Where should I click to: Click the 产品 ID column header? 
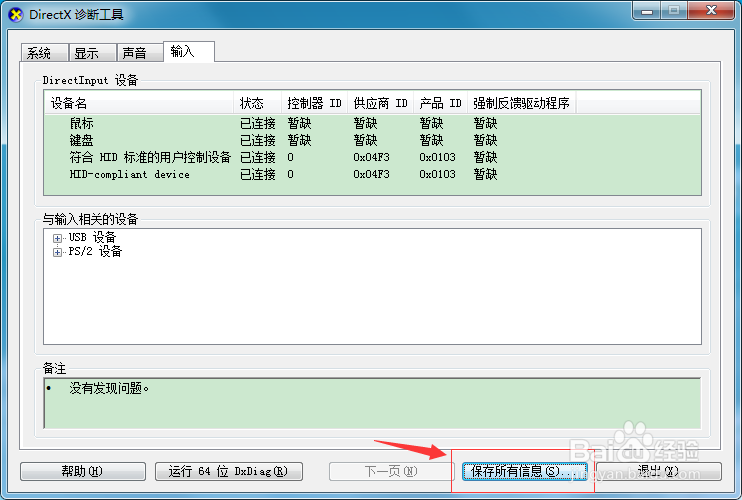click(441, 103)
